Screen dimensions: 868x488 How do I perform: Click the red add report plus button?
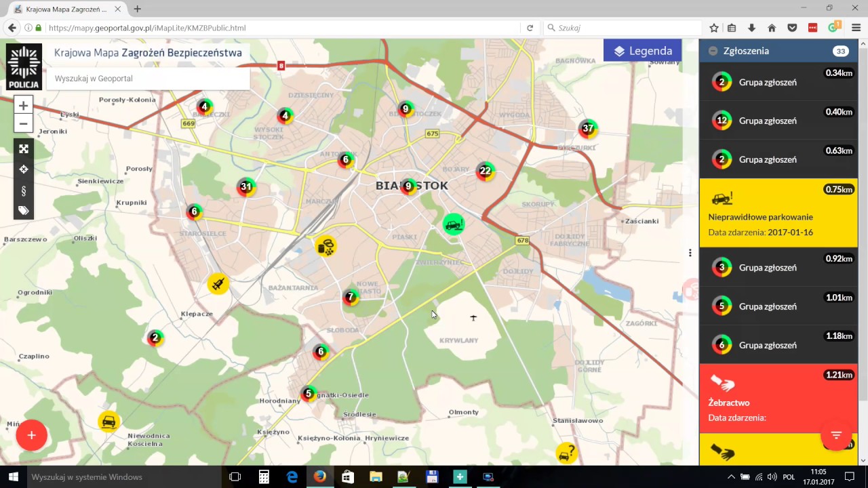(x=31, y=435)
